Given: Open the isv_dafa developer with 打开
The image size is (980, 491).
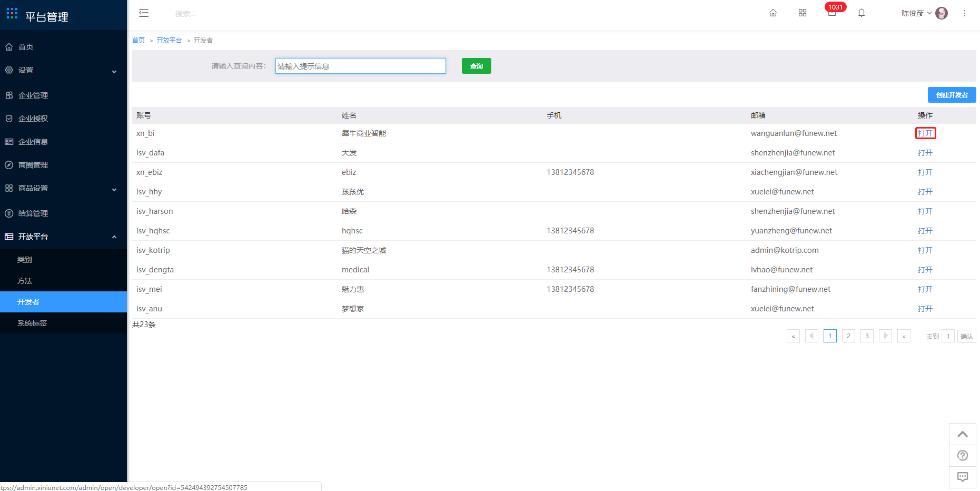Looking at the screenshot, I should point(925,153).
